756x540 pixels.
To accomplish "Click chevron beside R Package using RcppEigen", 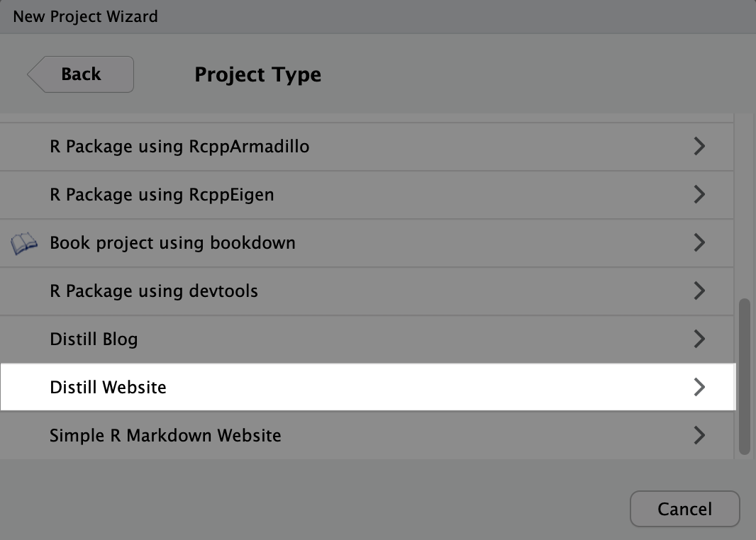I will coord(699,194).
